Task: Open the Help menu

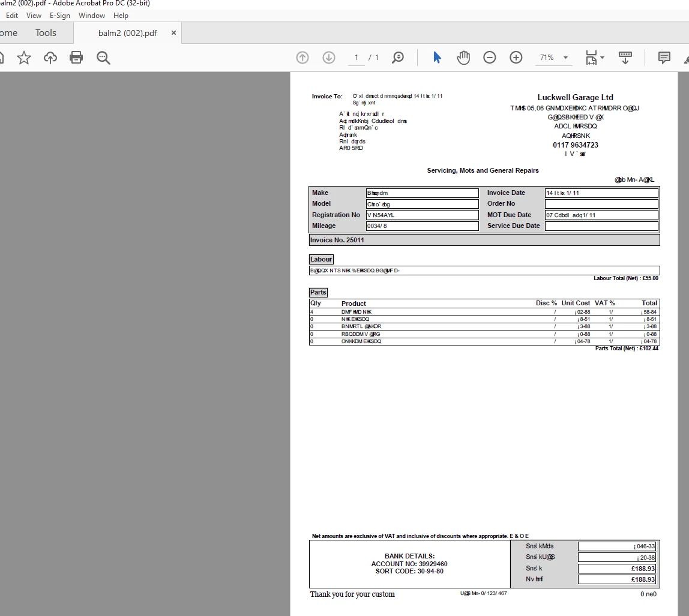Action: pos(121,16)
